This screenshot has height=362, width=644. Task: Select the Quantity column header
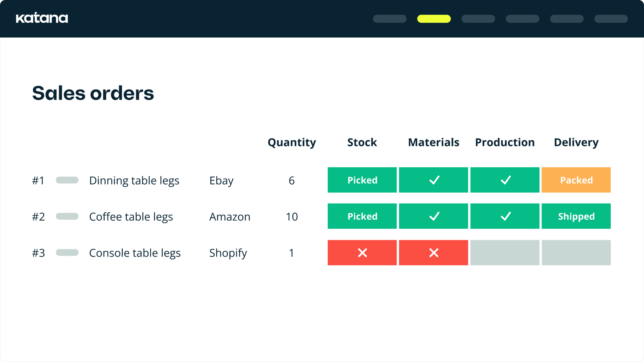(292, 142)
